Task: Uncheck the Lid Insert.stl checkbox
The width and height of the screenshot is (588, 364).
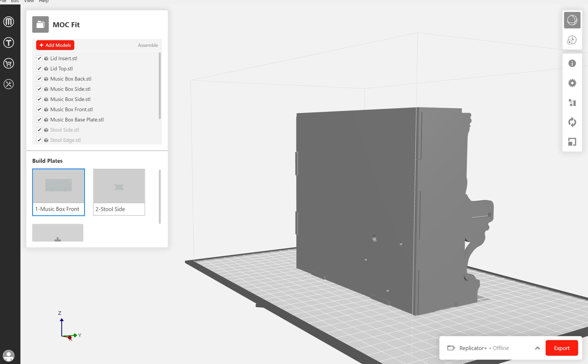Action: (39, 58)
